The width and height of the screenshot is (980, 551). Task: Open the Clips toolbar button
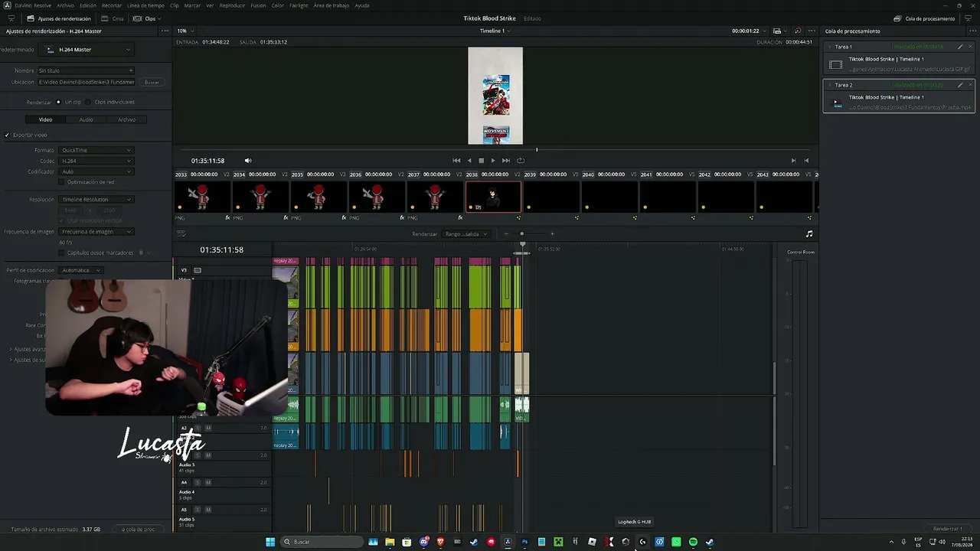click(x=147, y=18)
